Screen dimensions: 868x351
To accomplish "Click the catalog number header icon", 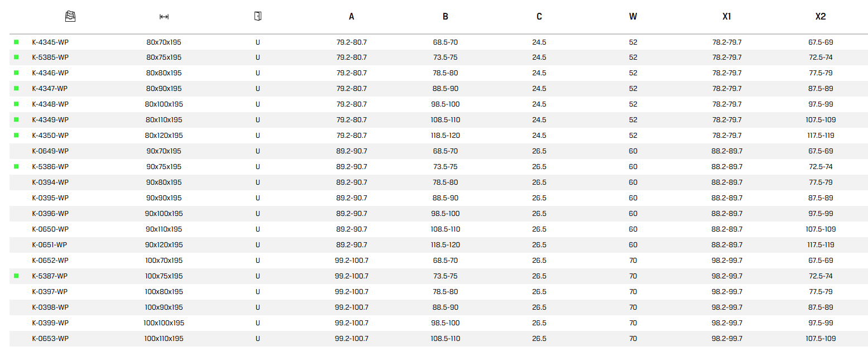I will [70, 16].
